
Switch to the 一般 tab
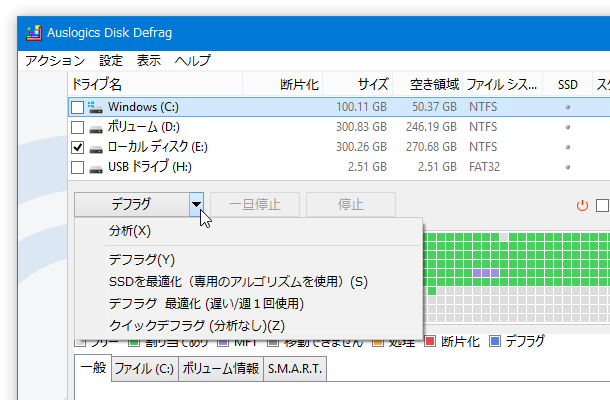[x=93, y=368]
